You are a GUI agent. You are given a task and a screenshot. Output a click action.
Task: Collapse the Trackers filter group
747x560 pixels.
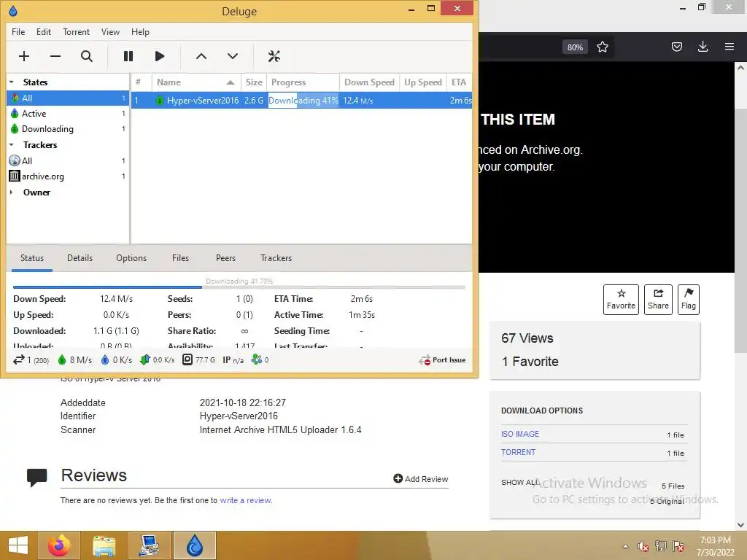12,145
